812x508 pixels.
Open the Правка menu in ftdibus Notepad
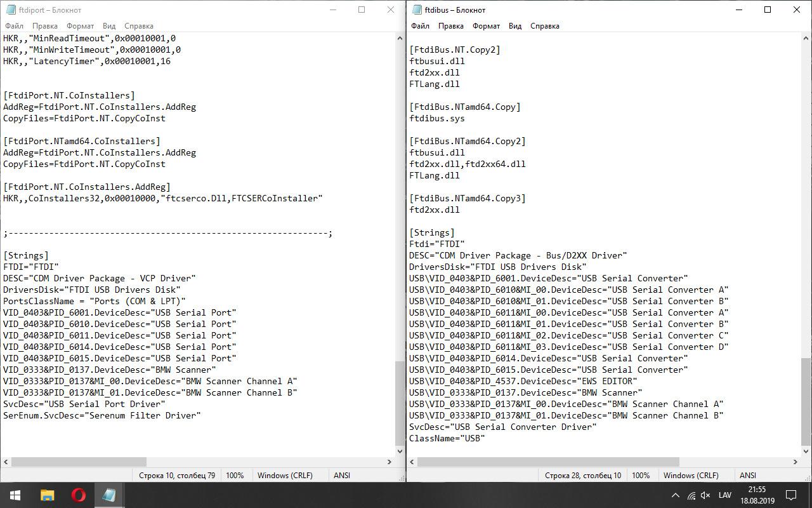pos(451,26)
